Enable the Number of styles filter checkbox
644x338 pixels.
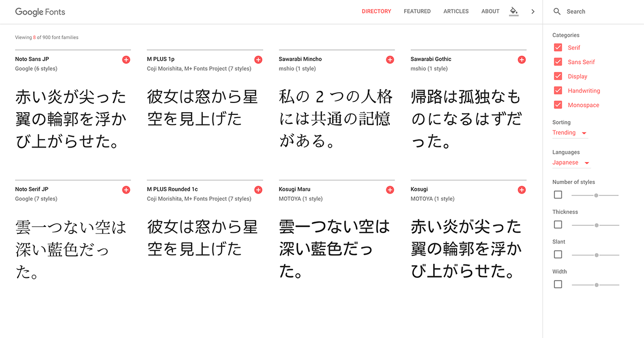[558, 195]
